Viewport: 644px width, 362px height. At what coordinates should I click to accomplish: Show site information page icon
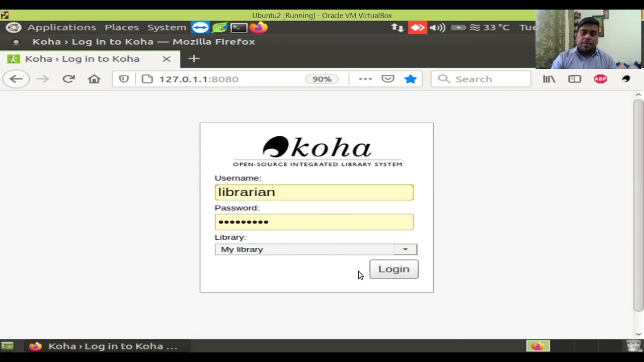click(147, 79)
